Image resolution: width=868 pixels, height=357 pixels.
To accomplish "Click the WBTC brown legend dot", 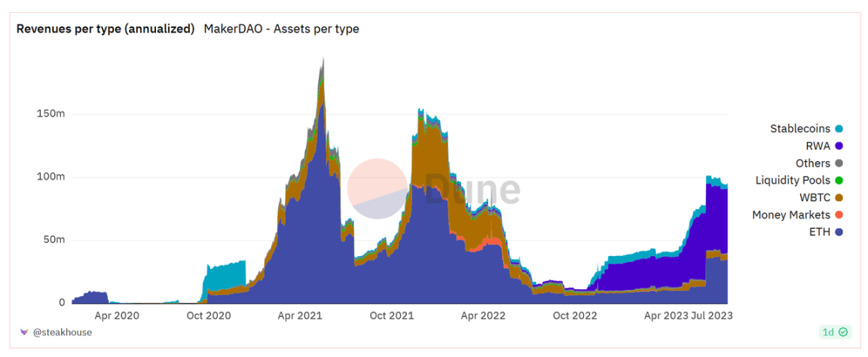I will [x=839, y=198].
